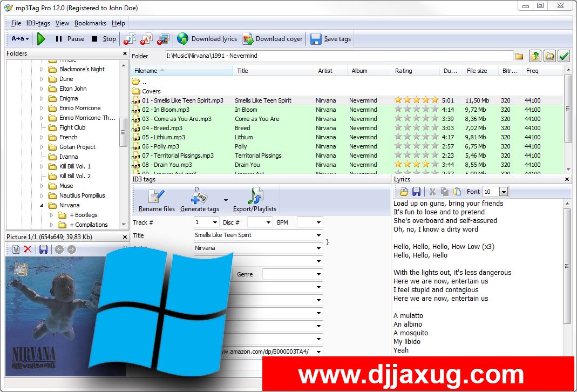Open the Rename files tool
This screenshot has height=392, width=577.
[x=157, y=200]
